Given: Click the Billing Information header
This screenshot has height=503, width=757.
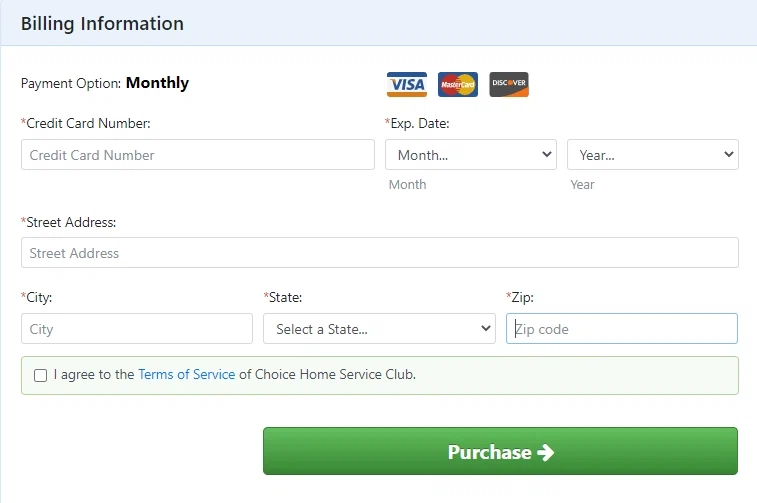Looking at the screenshot, I should pos(102,24).
